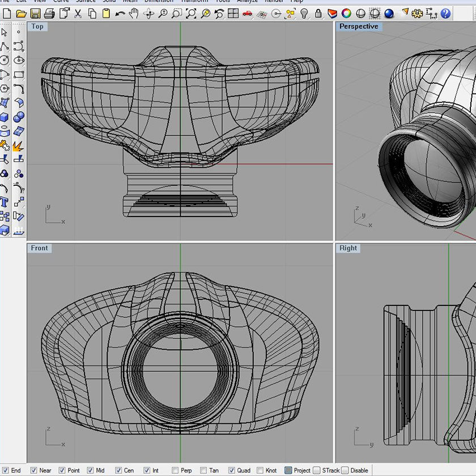Click the Open file folder icon
476x476 pixels.
coord(21,13)
